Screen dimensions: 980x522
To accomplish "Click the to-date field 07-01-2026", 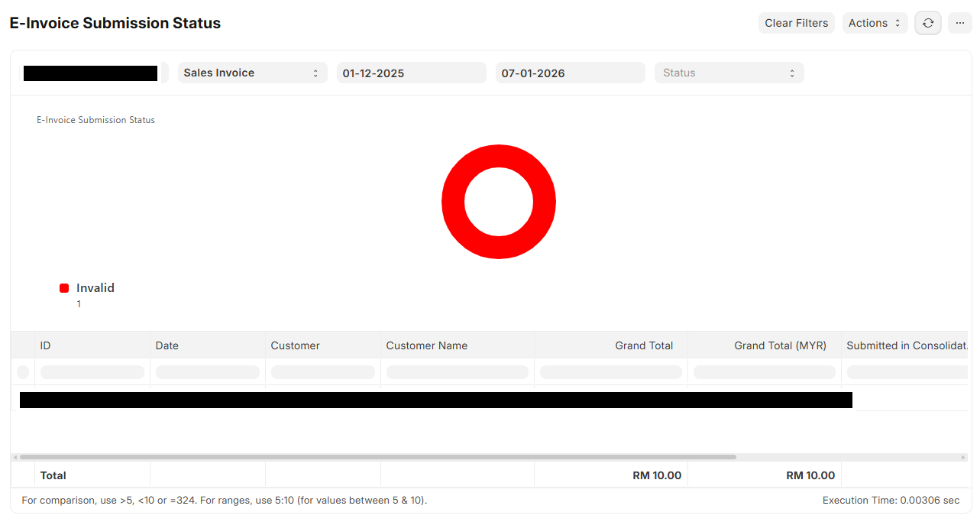I will click(x=570, y=73).
